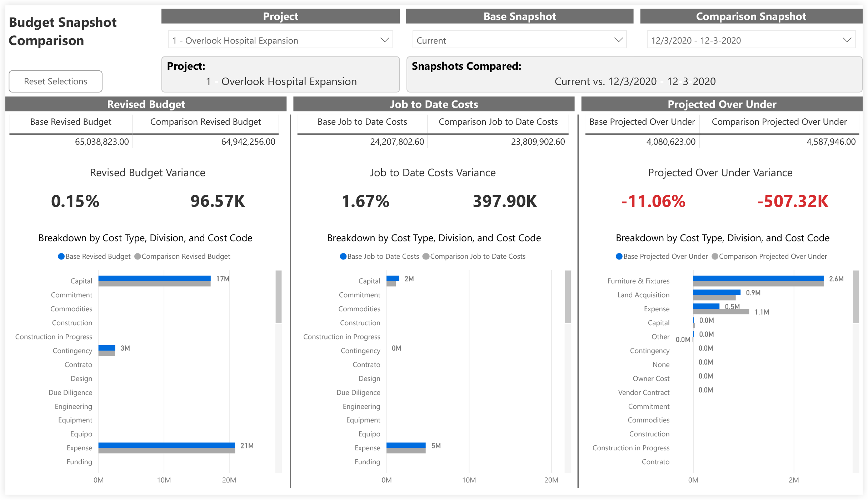Click the -11.06% projected variance card
The height and width of the screenshot is (500, 868).
pyautogui.click(x=653, y=201)
